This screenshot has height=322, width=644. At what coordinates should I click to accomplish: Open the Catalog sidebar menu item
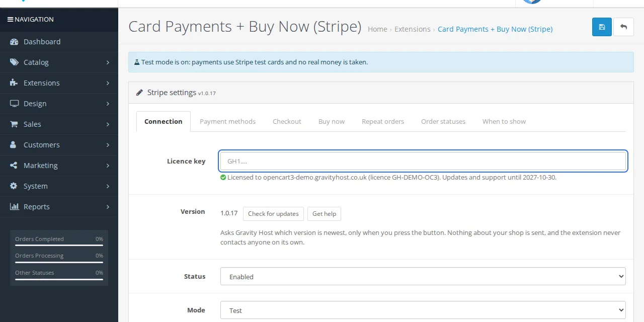coord(59,62)
